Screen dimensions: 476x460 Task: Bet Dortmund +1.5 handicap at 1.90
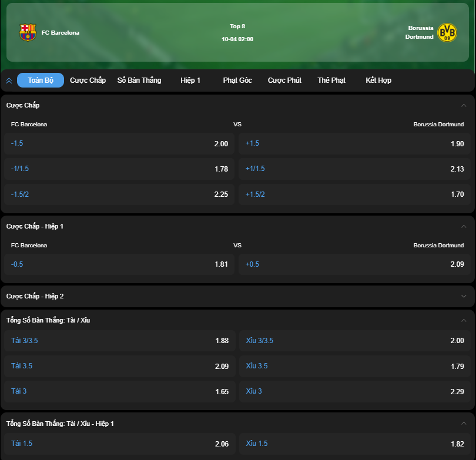[x=354, y=143]
